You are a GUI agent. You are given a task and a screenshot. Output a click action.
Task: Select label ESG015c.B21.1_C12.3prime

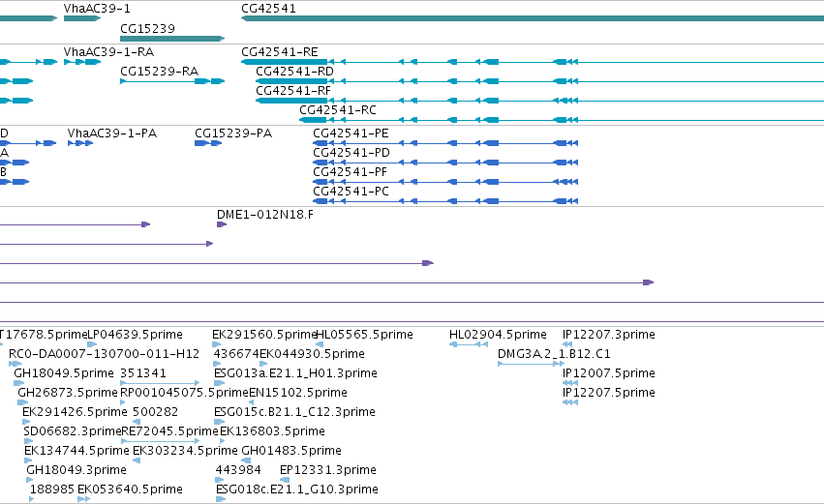tap(294, 413)
